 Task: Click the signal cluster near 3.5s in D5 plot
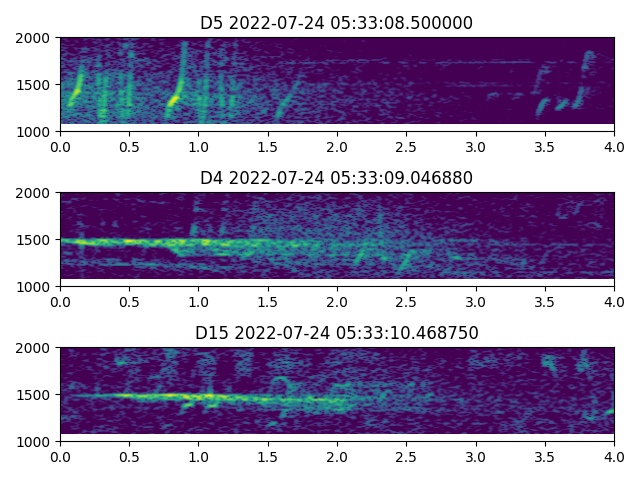pos(543,104)
